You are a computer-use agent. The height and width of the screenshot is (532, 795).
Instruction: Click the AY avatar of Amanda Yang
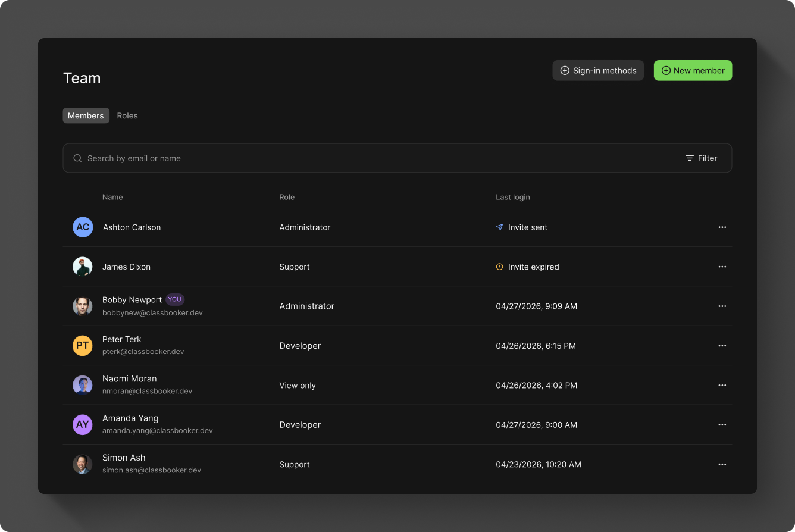(x=83, y=425)
